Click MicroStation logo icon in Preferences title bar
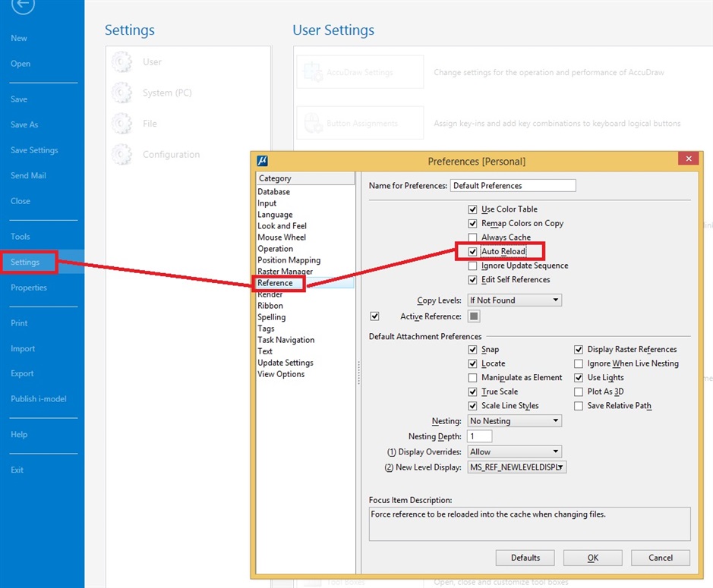The image size is (713, 588). [263, 161]
